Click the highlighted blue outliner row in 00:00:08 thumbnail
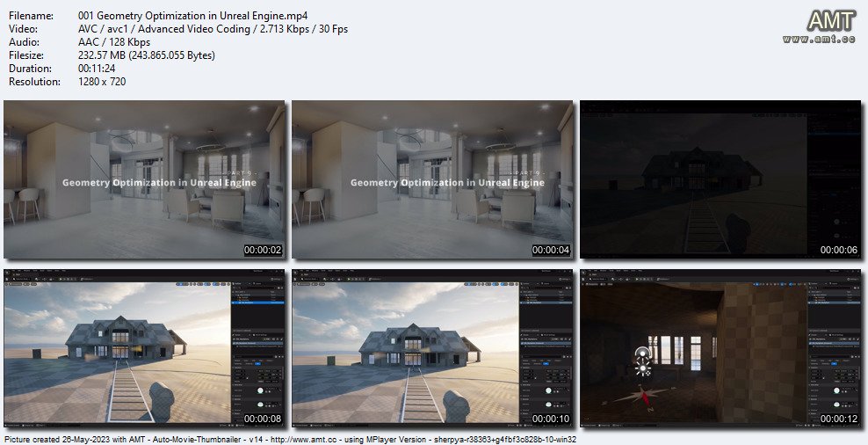 pos(258,303)
